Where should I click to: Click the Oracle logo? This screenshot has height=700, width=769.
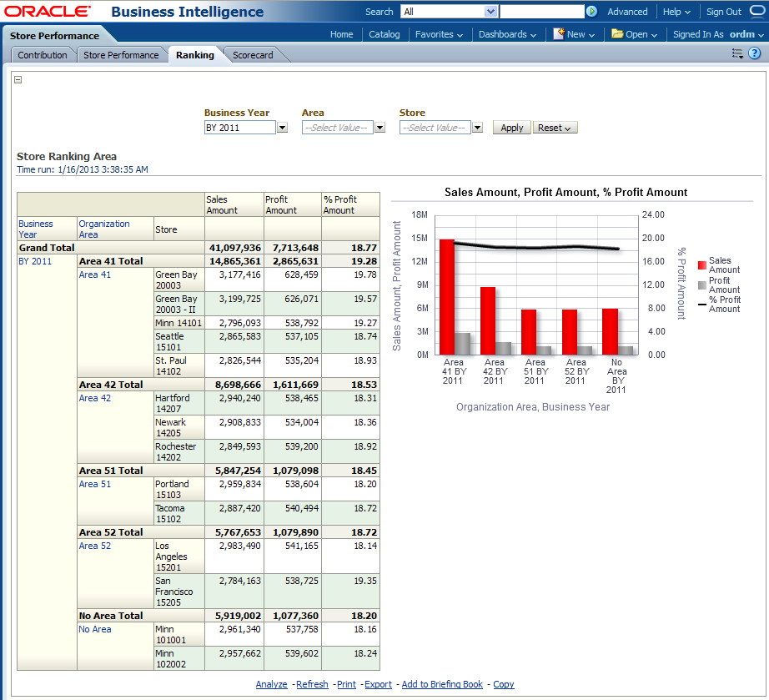48,12
